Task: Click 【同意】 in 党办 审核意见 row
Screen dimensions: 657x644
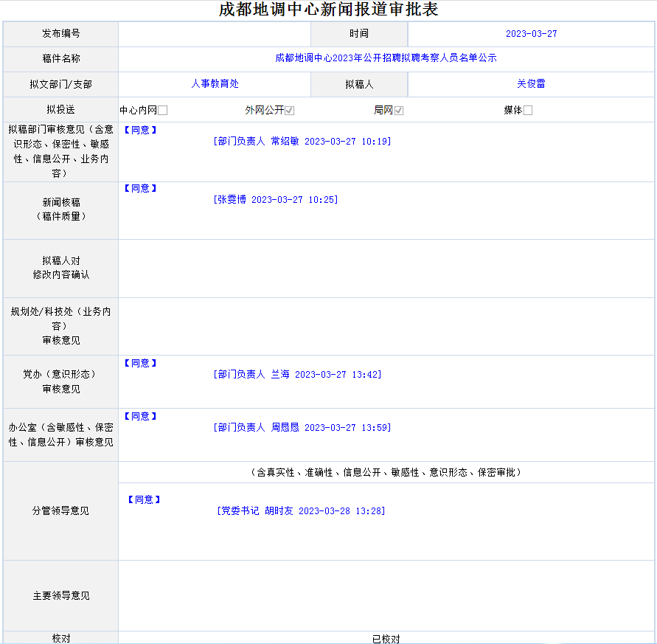Action: [140, 364]
